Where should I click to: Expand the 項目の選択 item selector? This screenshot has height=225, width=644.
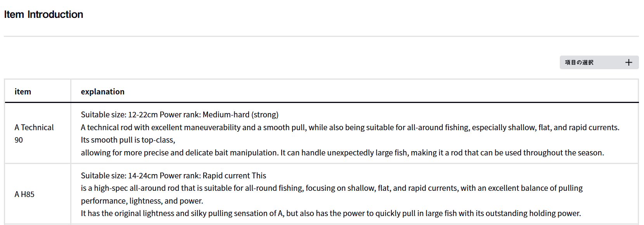pyautogui.click(x=579, y=63)
